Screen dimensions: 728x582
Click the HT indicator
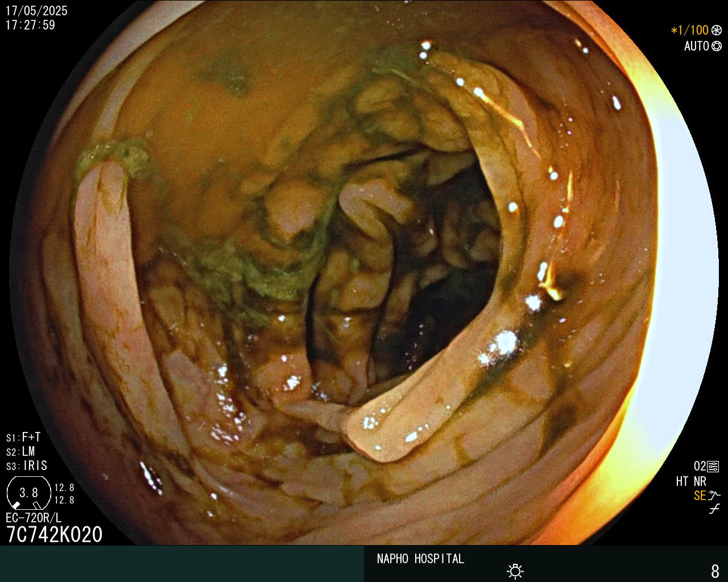pos(682,481)
